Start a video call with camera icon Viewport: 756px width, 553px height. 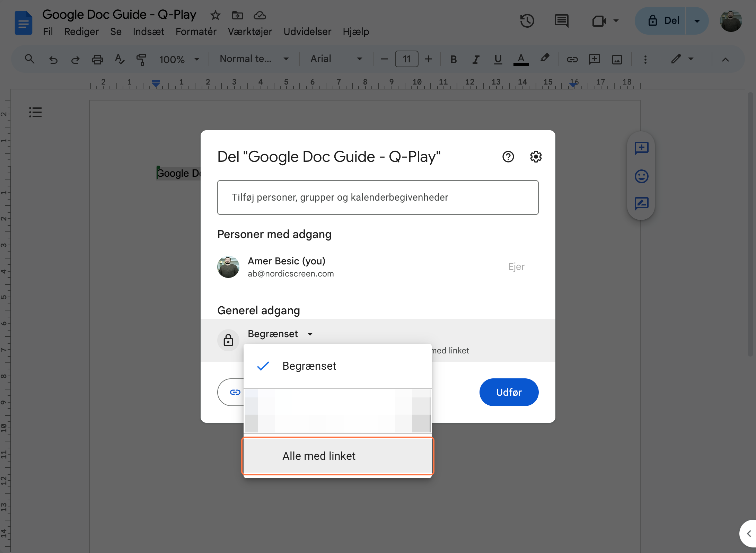pyautogui.click(x=599, y=21)
